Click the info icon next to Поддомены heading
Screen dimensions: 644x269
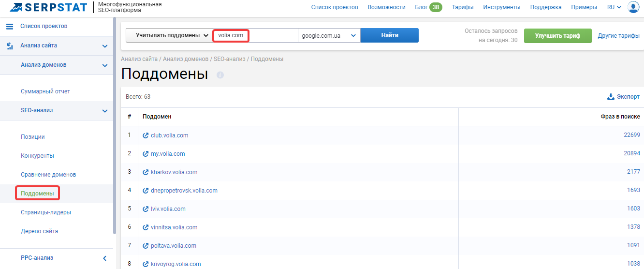point(220,75)
